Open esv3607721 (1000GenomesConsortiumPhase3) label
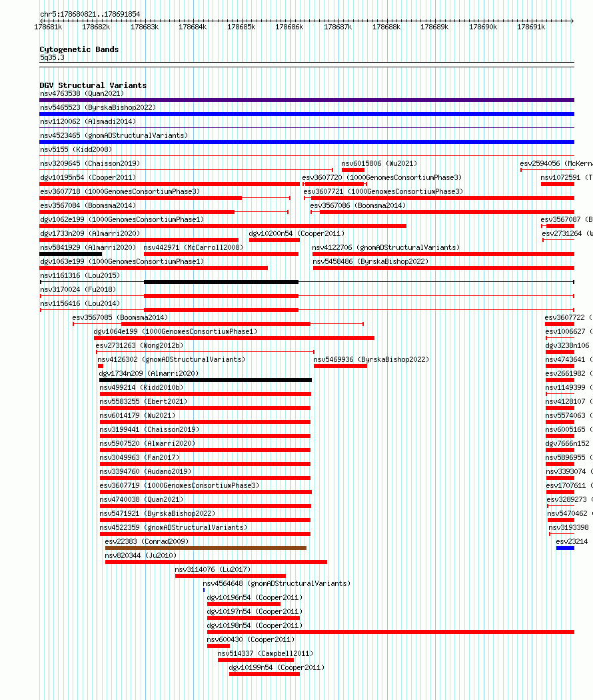Image resolution: width=593 pixels, height=700 pixels. tap(383, 191)
